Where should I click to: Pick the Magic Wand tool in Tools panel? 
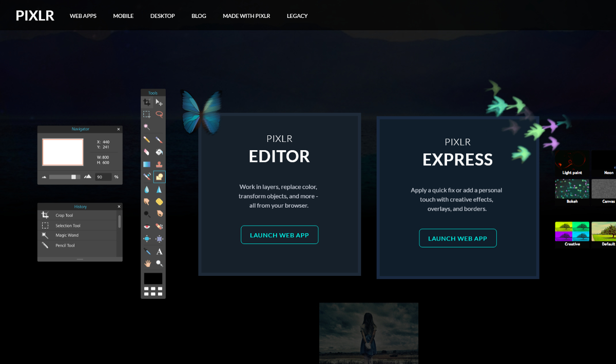(147, 127)
